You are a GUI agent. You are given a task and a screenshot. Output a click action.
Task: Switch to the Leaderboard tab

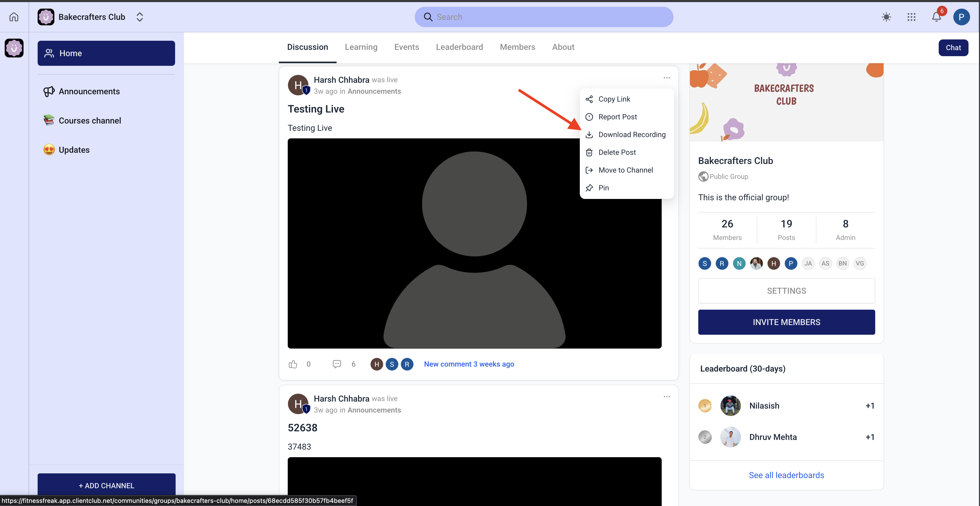(459, 47)
